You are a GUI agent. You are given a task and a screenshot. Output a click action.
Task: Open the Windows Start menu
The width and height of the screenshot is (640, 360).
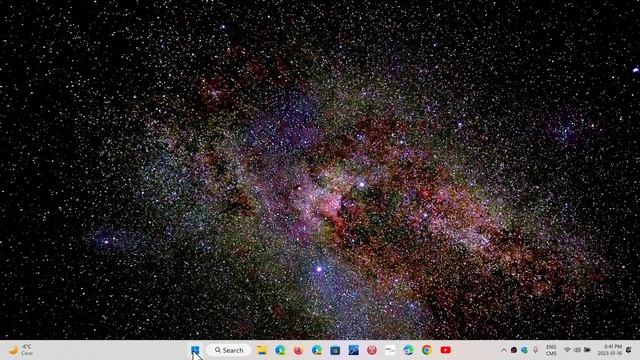coord(195,350)
